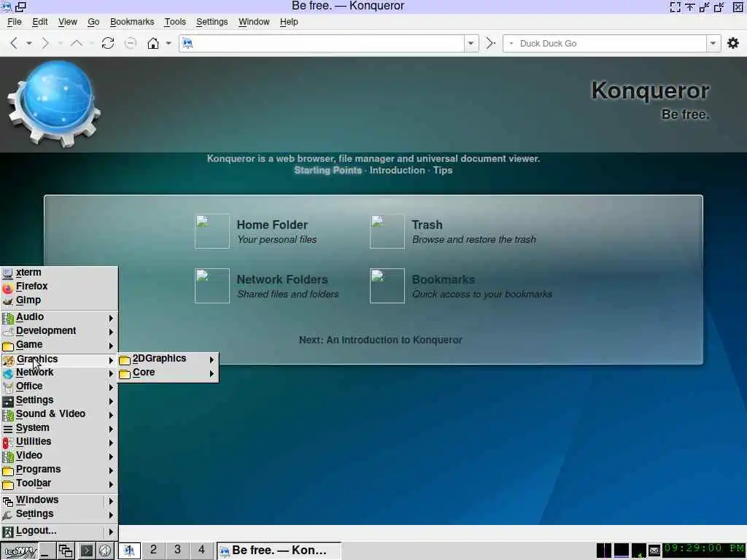The width and height of the screenshot is (747, 560).
Task: Open the Trash thumbnail icon
Action: click(x=387, y=231)
